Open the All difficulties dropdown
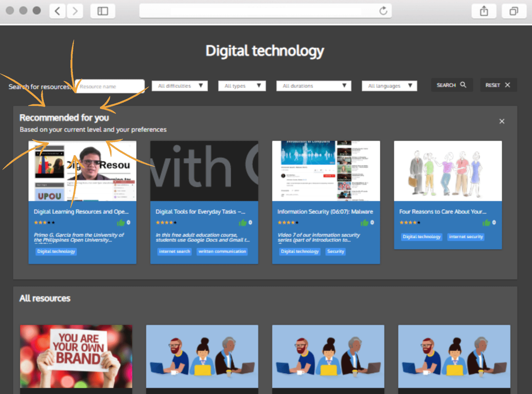The width and height of the screenshot is (532, 394). [180, 86]
